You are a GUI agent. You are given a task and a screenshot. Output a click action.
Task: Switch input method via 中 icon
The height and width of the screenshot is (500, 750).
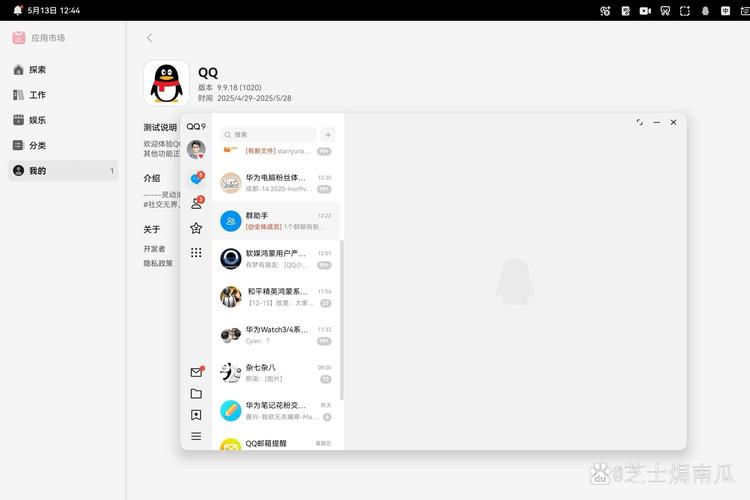725,11
